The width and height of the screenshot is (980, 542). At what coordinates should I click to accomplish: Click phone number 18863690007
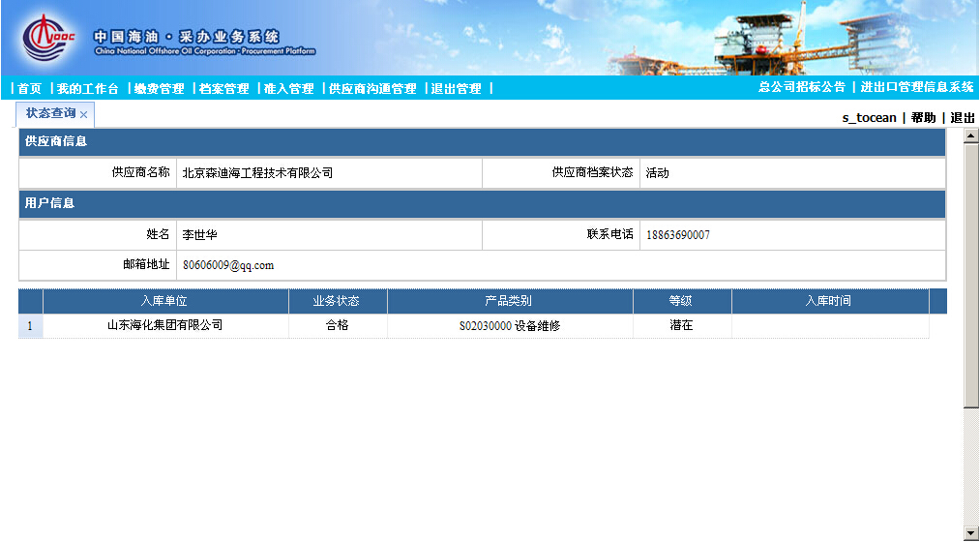(678, 235)
